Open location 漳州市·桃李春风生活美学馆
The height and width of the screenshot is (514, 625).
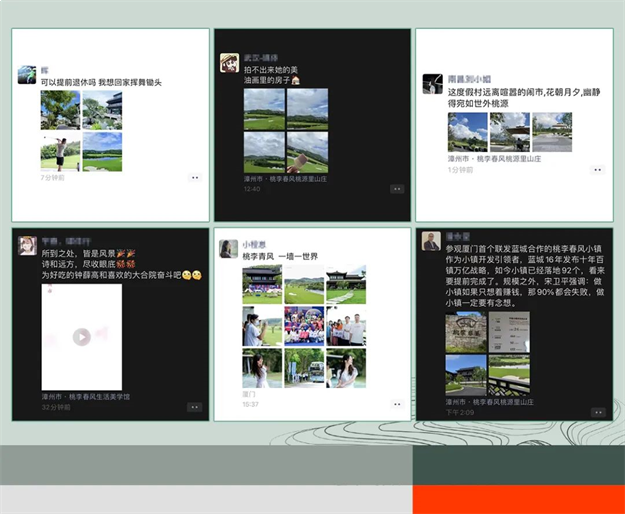pos(86,397)
